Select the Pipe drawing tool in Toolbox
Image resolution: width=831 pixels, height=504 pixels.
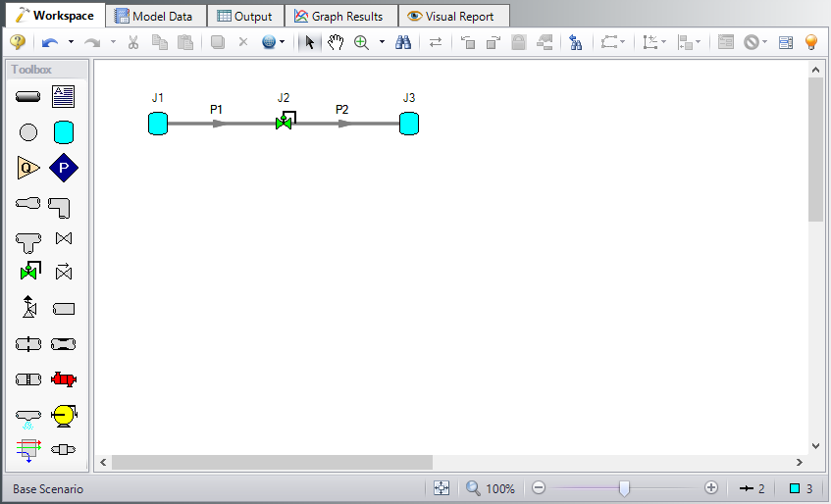(27, 96)
